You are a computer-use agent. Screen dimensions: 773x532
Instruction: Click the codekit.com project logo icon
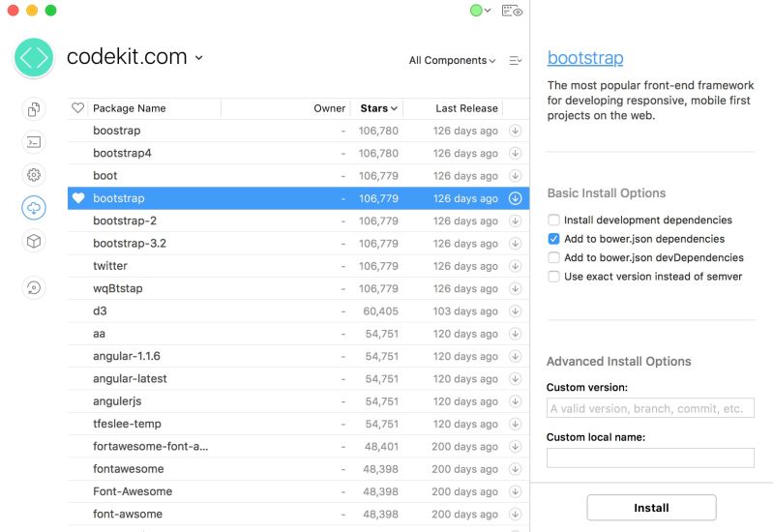pos(34,58)
